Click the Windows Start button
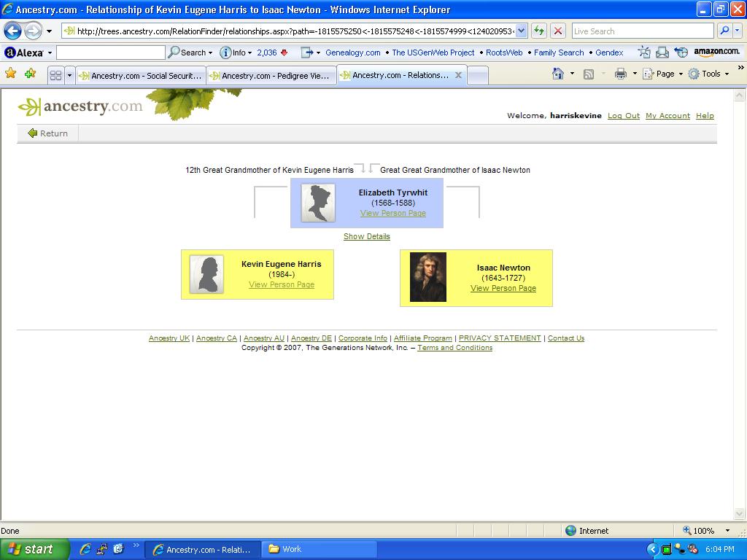The width and height of the screenshot is (747, 560). click(x=34, y=550)
